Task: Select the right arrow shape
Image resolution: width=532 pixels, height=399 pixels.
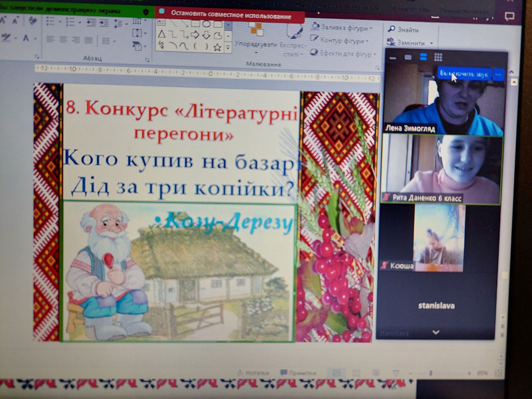Action: [195, 35]
